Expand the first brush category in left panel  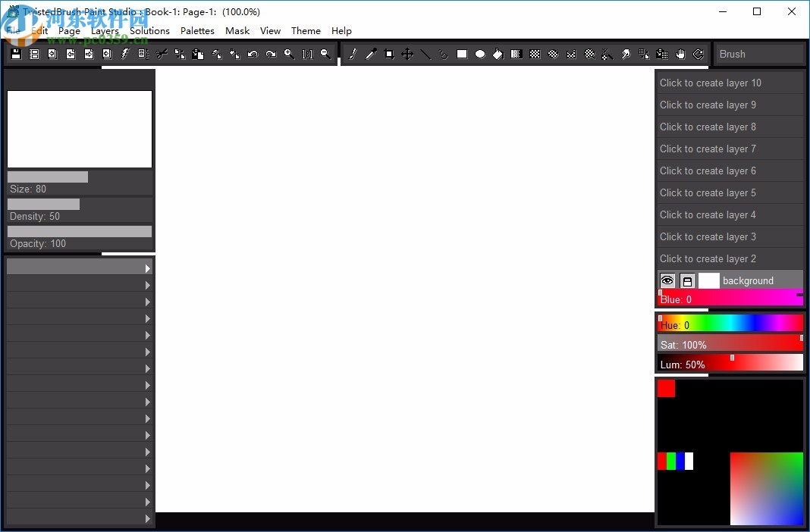pyautogui.click(x=148, y=267)
